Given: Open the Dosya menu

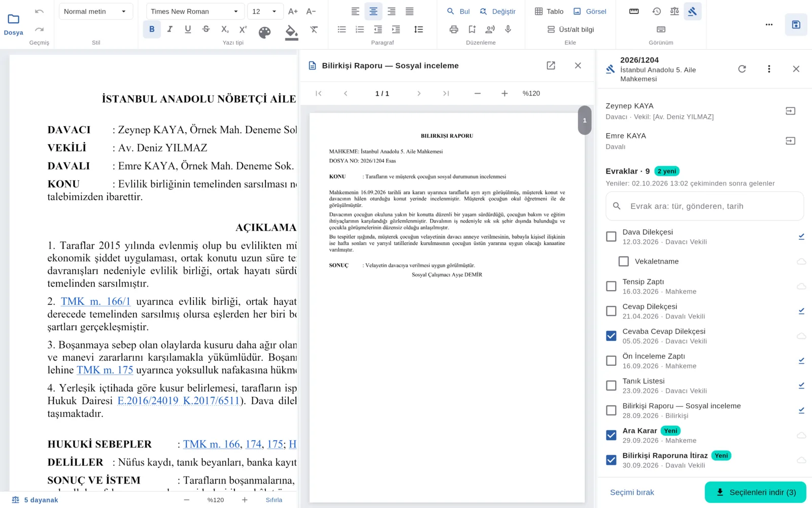Looking at the screenshot, I should (14, 24).
